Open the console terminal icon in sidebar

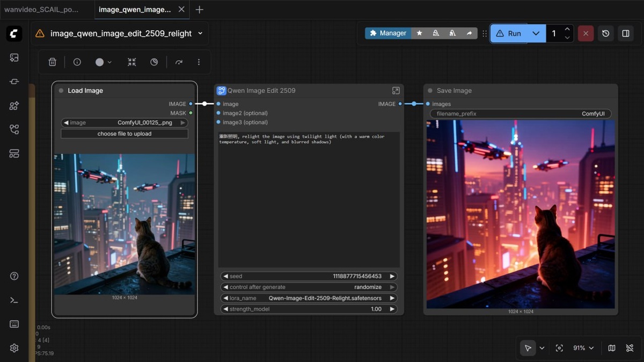pyautogui.click(x=14, y=300)
